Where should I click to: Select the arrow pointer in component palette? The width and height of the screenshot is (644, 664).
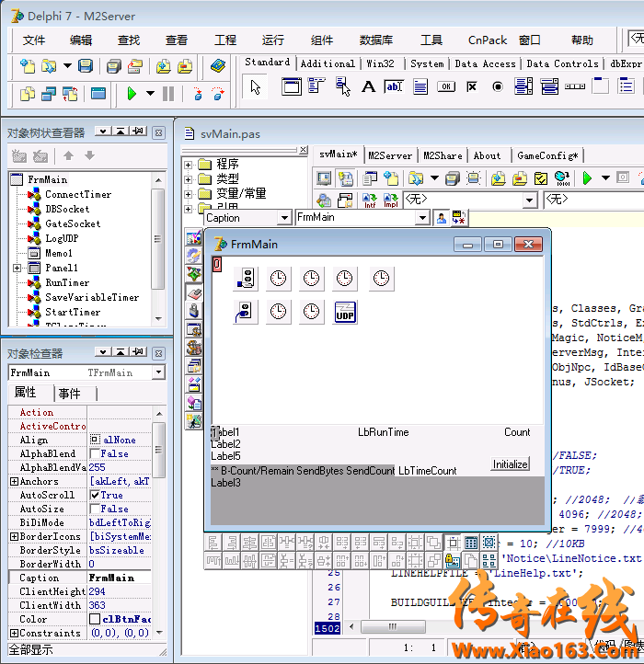[256, 87]
